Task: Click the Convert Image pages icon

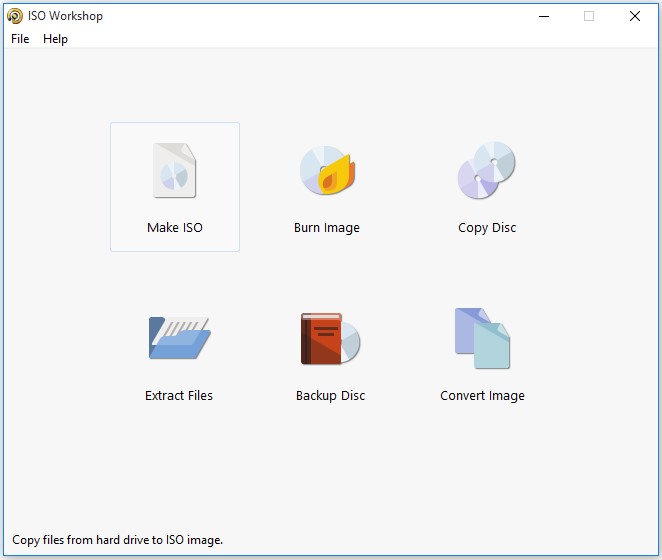Action: coord(482,338)
